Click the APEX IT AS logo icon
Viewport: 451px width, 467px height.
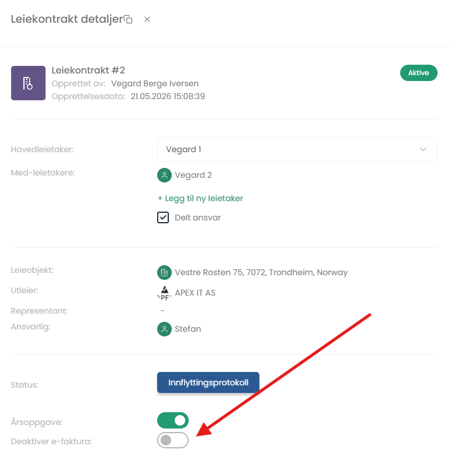164,293
